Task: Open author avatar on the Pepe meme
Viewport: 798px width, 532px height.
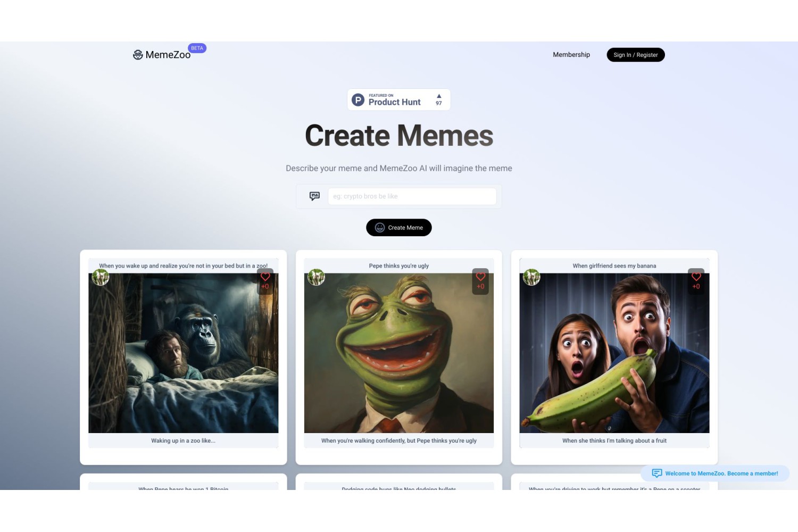Action: tap(316, 277)
